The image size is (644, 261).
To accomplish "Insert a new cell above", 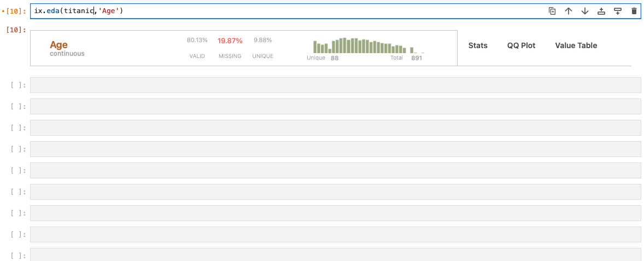I will (601, 11).
